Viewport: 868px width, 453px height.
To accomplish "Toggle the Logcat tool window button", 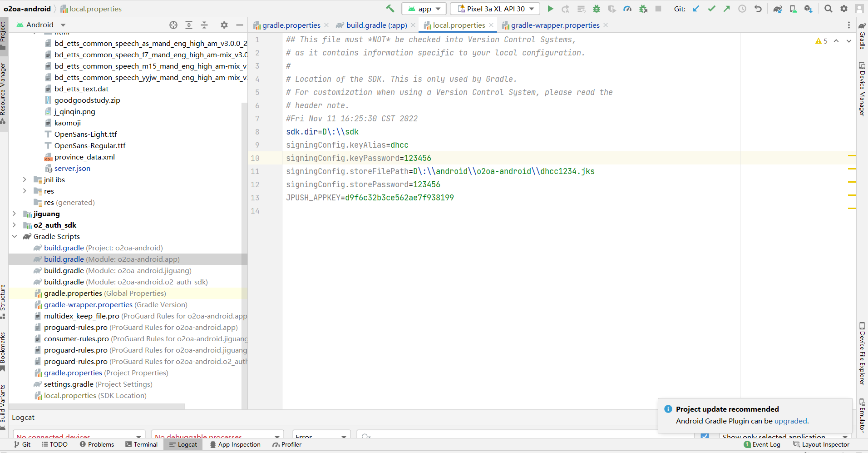I will pos(183,444).
